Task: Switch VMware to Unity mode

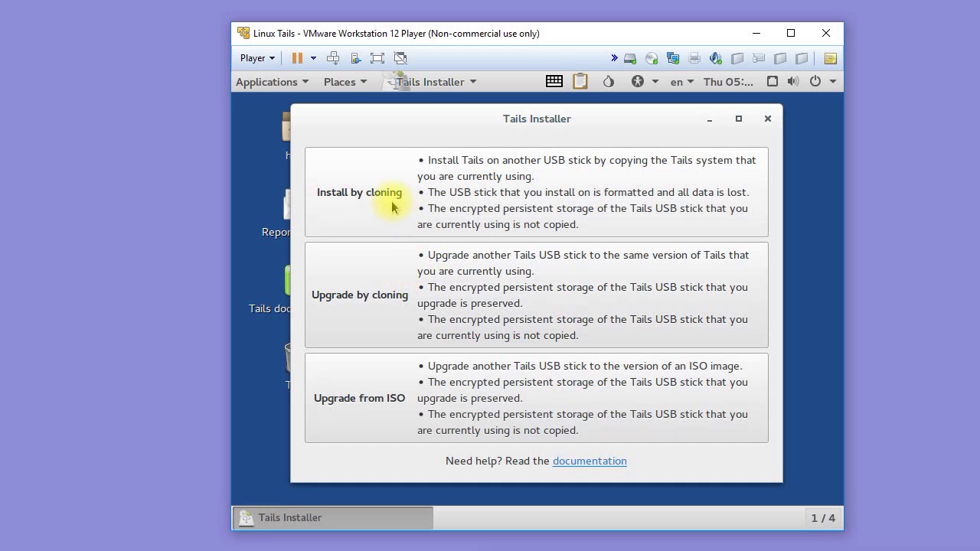Action: point(400,58)
